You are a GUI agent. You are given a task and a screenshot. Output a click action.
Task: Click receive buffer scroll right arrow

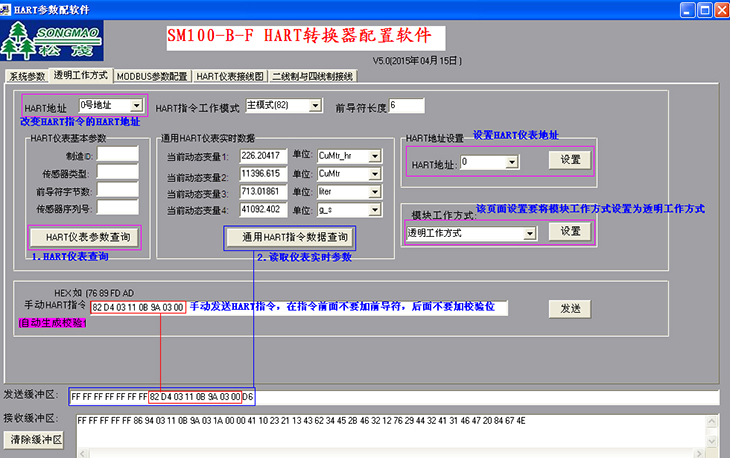click(700, 453)
